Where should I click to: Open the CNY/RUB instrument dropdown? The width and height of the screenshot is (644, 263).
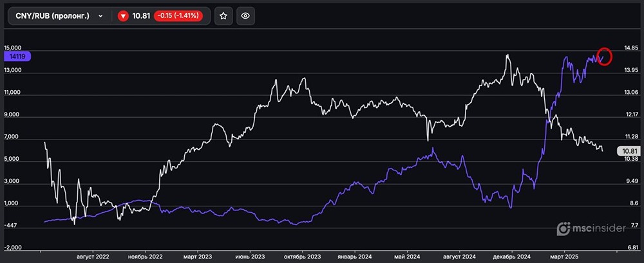coord(54,16)
